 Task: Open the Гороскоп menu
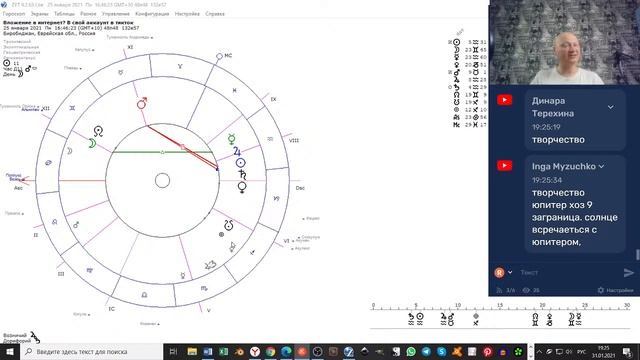point(14,14)
